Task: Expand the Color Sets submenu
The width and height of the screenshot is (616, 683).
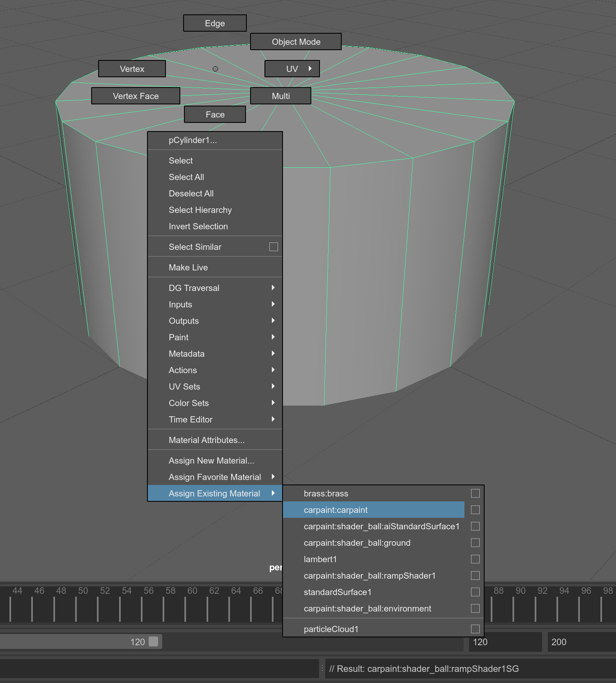Action: 215,403
